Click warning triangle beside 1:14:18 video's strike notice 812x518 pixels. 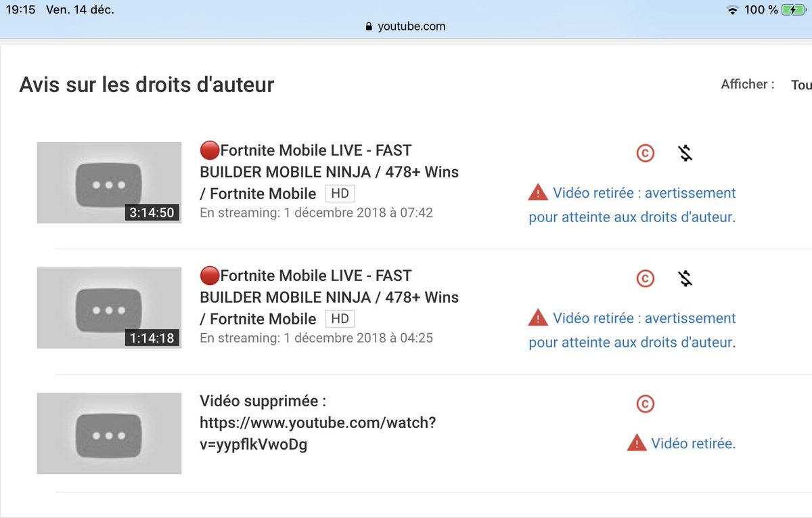538,318
